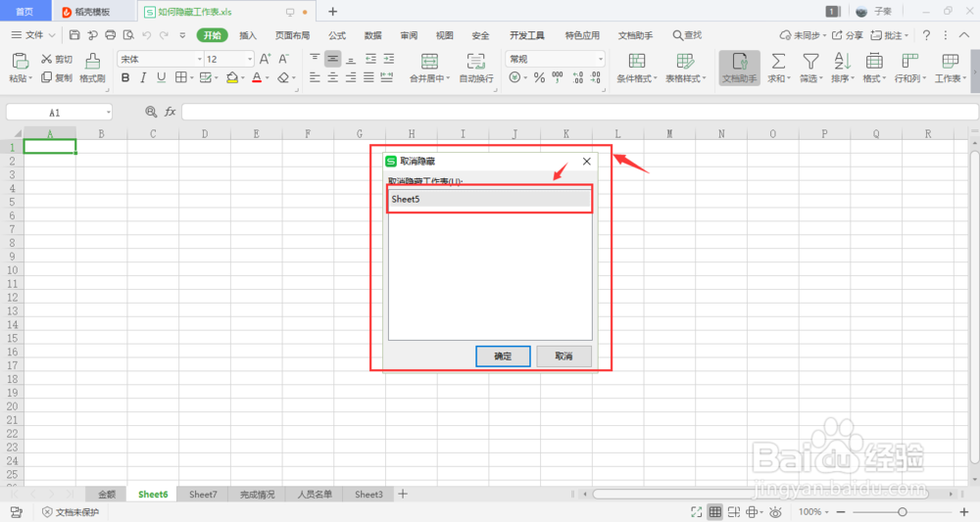Click the fill color bucket icon
The image size is (980, 522).
pos(232,77)
